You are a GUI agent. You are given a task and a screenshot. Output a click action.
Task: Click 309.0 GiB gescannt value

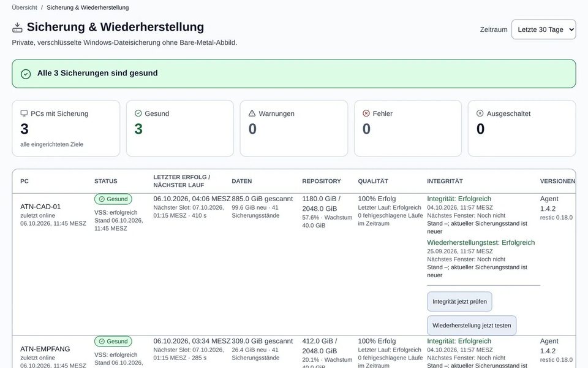tap(263, 341)
